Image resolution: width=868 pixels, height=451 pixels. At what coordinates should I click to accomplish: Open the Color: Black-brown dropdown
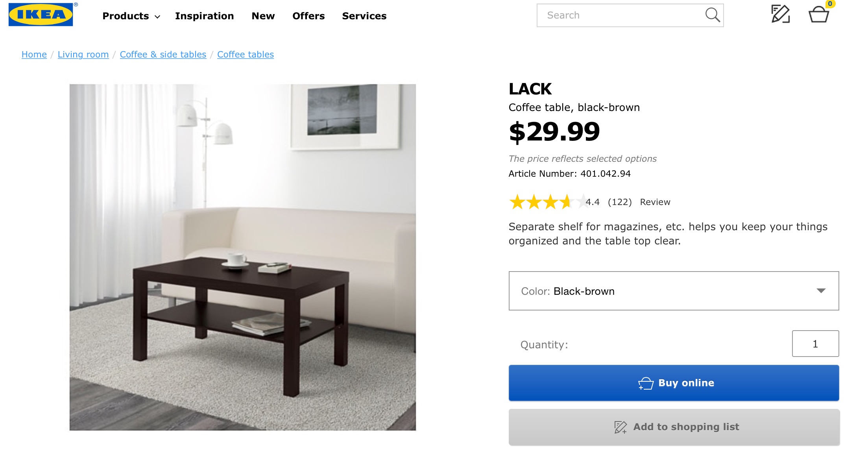pos(674,291)
